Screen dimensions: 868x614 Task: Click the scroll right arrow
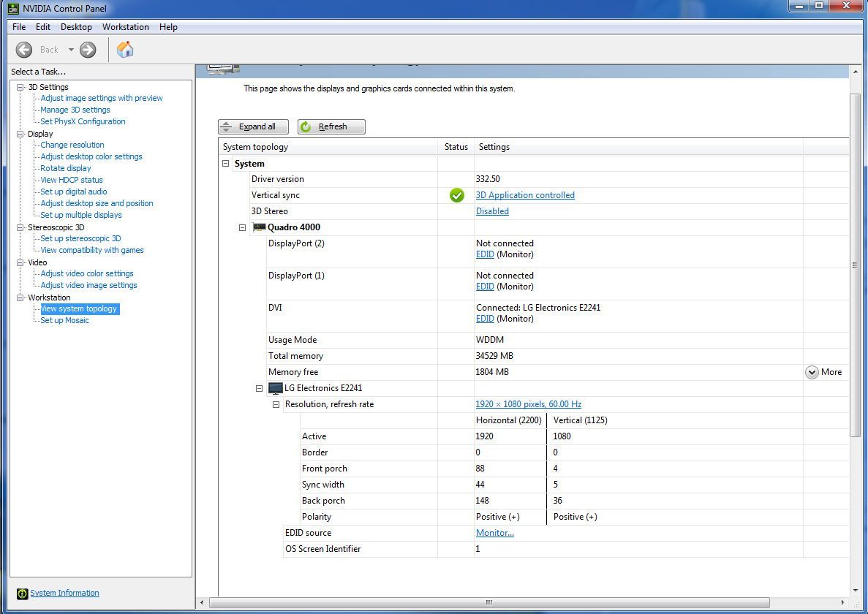coord(842,602)
